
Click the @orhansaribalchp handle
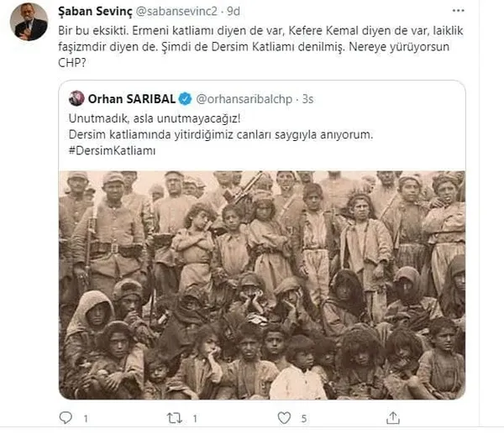tap(244, 99)
